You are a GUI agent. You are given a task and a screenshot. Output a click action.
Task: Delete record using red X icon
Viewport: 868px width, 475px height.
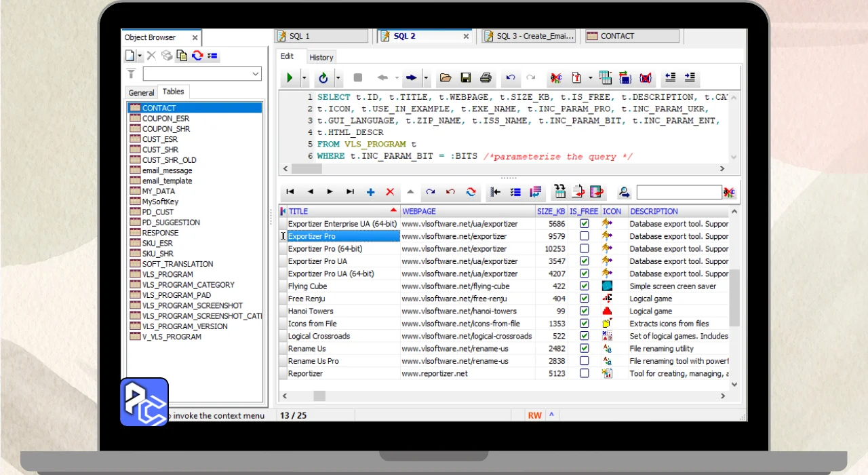(390, 192)
